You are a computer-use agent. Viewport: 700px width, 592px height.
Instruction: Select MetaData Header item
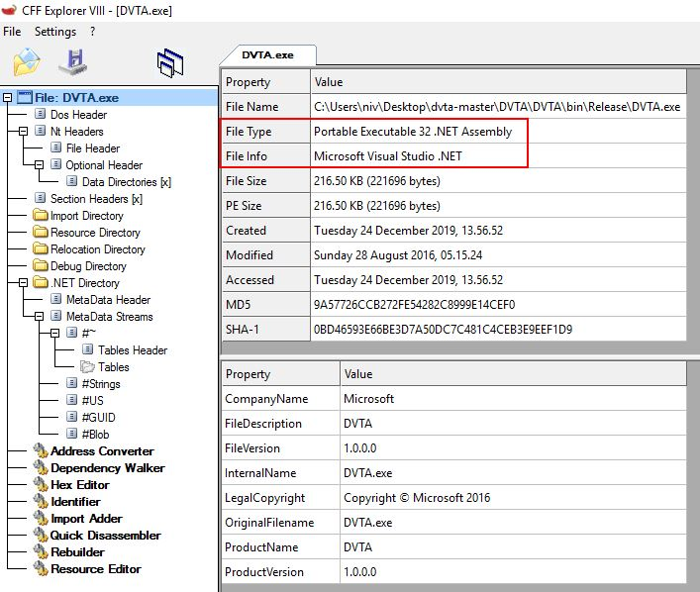point(108,300)
